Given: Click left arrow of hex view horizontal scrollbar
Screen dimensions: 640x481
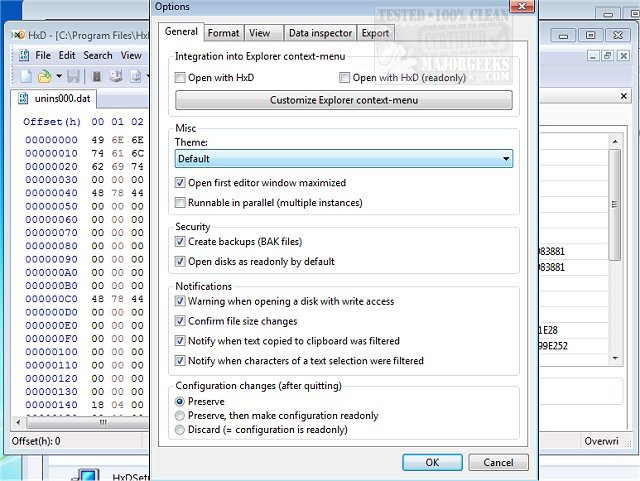Looking at the screenshot, I should (x=18, y=422).
